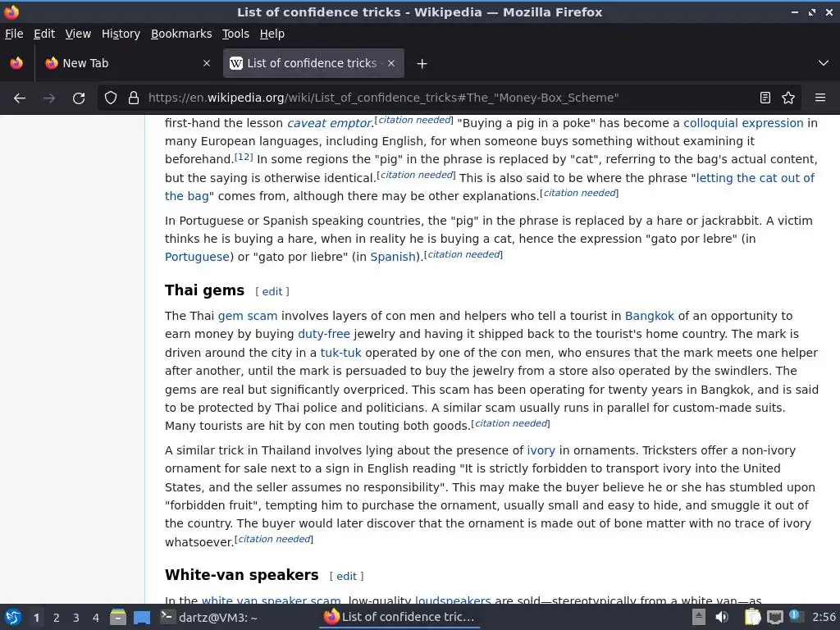840x630 pixels.
Task: Open the File menu
Action: [x=14, y=34]
